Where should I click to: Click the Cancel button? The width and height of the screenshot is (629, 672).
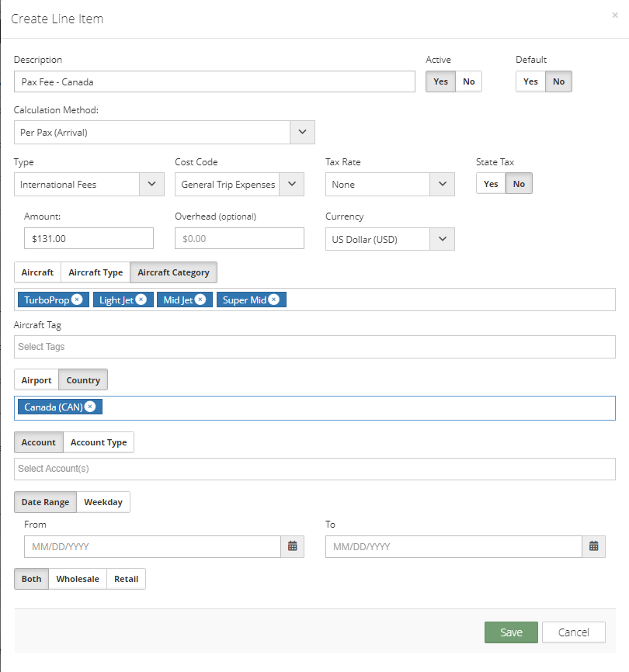point(573,632)
